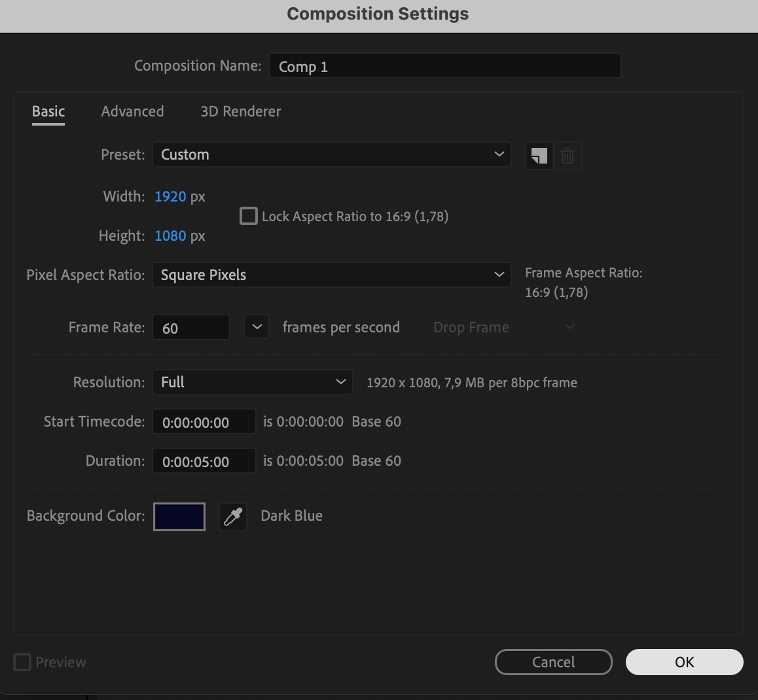Click the Composition Name text field
The image size is (758, 700).
tap(444, 66)
